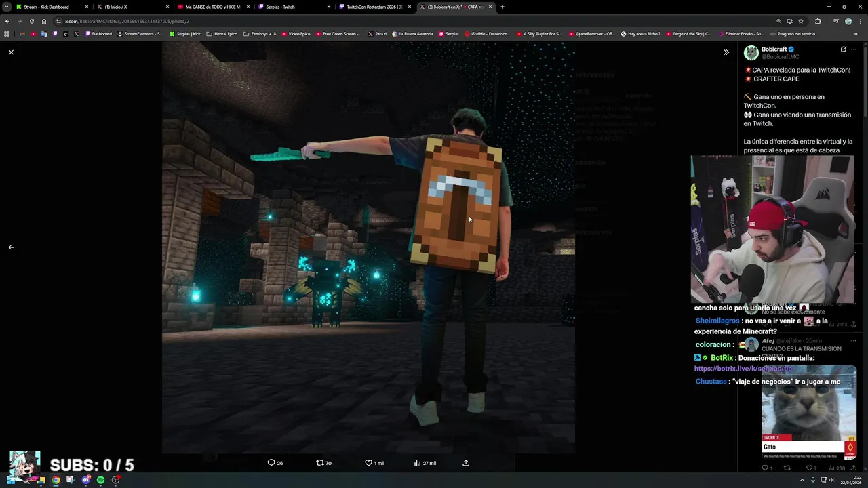Screen dimensions: 868x488
Task: Open the tweet's three-dot more menu
Action: (854, 49)
